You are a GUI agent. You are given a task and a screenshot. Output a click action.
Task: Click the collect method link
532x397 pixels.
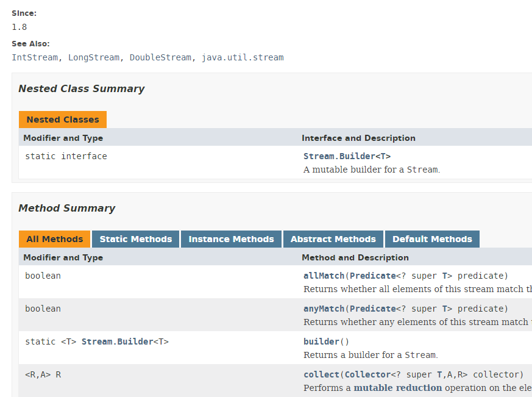(321, 374)
